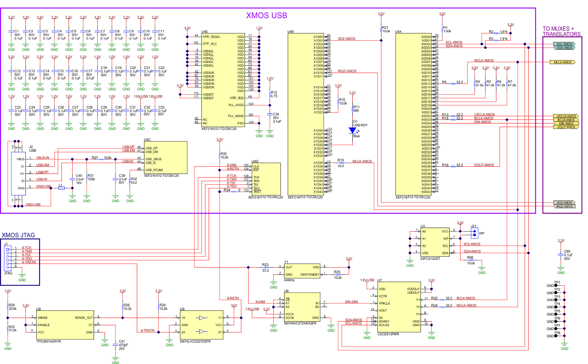Click the DOUT-XMOS port connector
588x364 pixels.
coord(566,127)
